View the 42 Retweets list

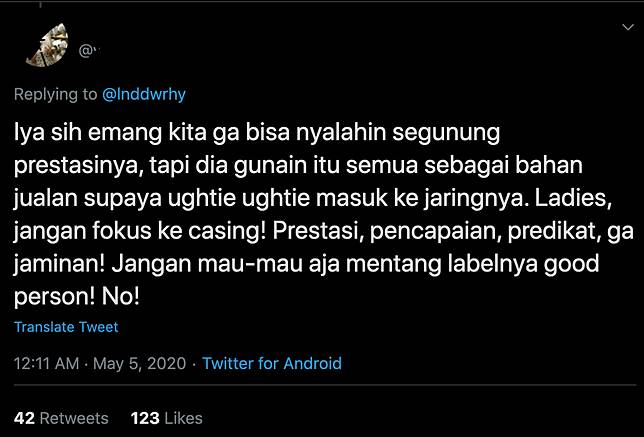coord(61,418)
